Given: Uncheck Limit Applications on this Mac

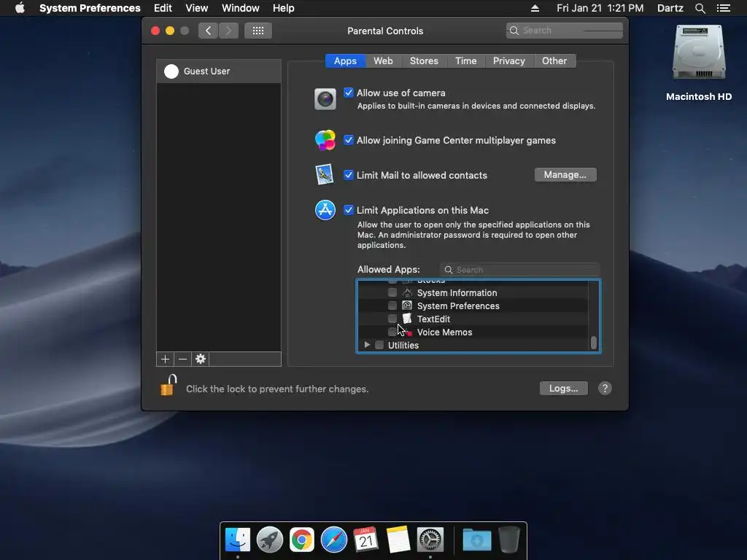Looking at the screenshot, I should coord(349,210).
